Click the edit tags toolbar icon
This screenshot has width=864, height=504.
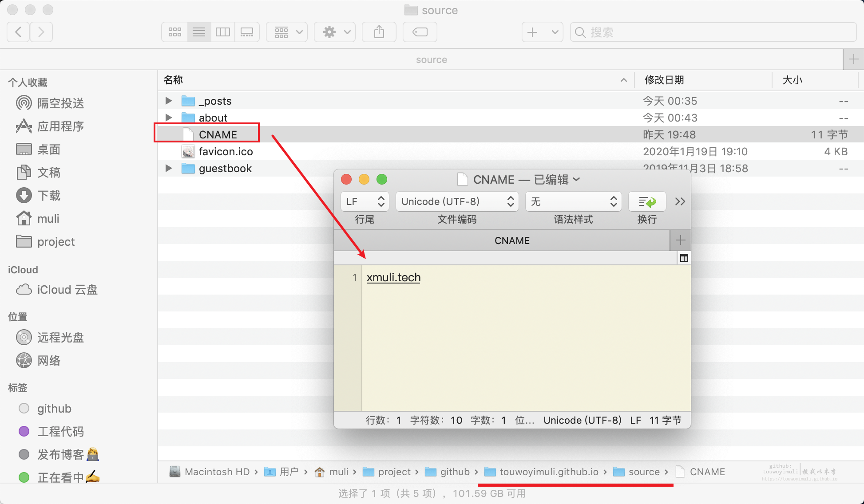[420, 32]
